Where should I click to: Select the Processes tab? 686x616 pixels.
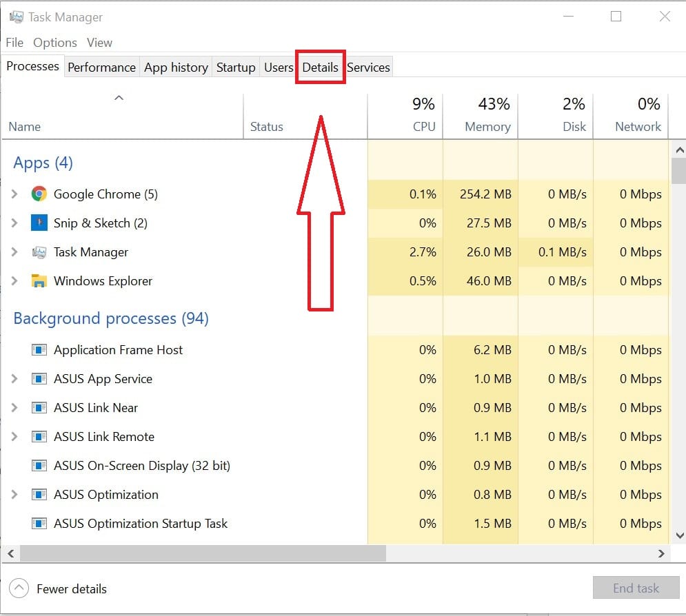pos(33,66)
